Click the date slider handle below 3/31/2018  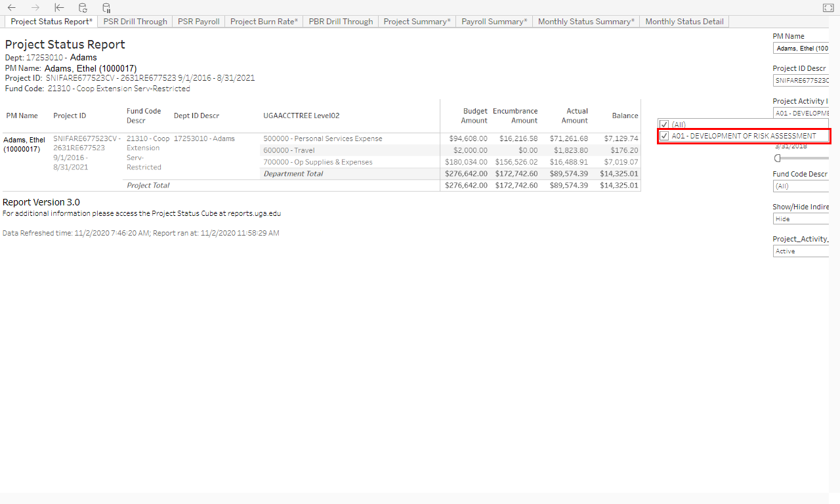[x=778, y=157]
